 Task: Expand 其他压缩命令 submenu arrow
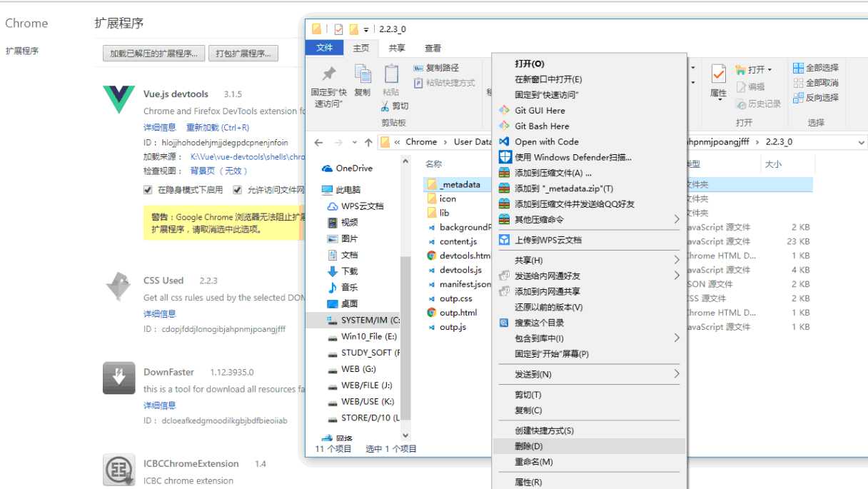(677, 219)
